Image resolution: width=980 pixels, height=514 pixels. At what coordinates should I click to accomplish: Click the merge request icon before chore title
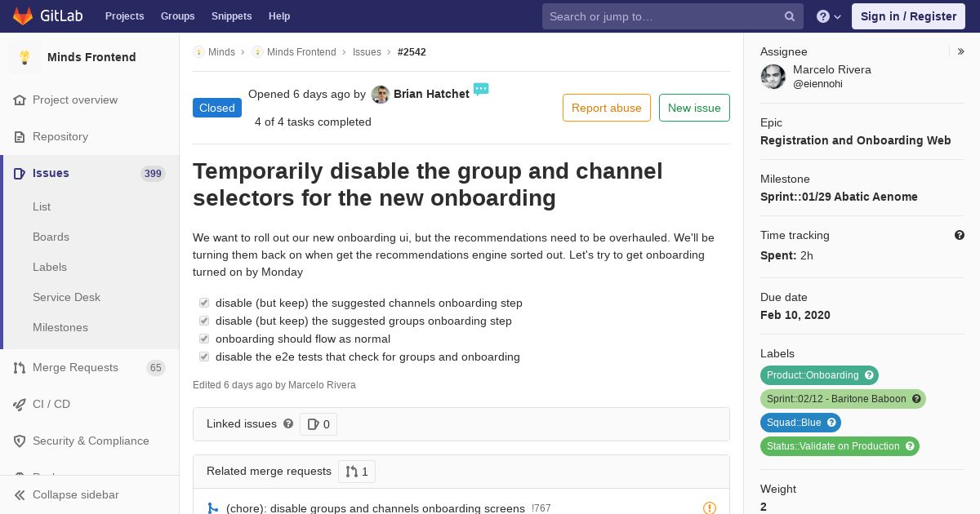tap(212, 508)
